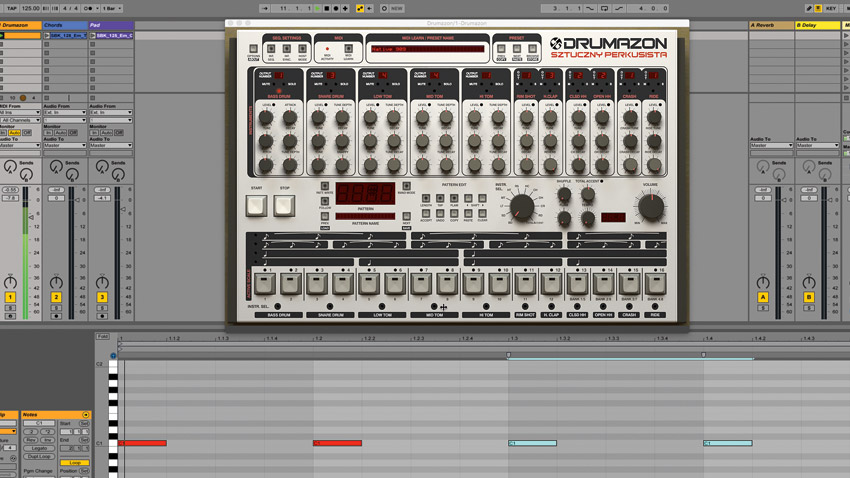Toggle step 5 button in sequencer

point(369,285)
